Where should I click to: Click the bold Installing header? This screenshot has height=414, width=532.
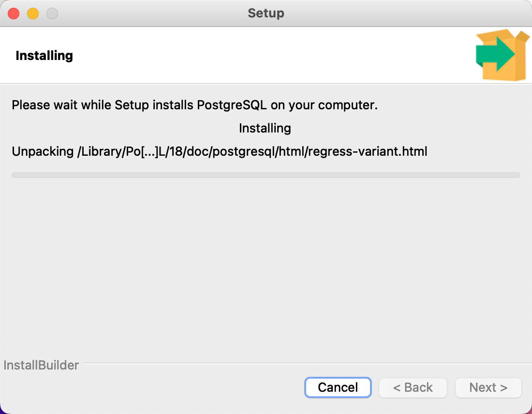pos(44,56)
